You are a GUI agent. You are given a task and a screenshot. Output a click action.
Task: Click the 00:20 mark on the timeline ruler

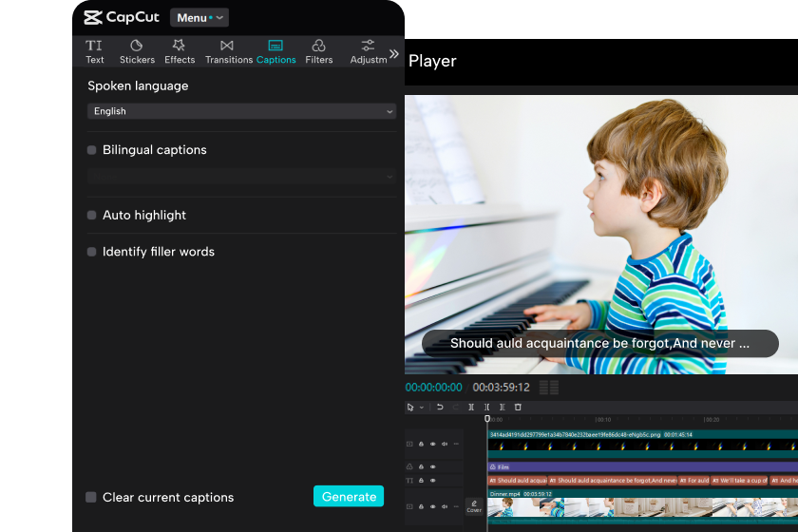pyautogui.click(x=712, y=420)
